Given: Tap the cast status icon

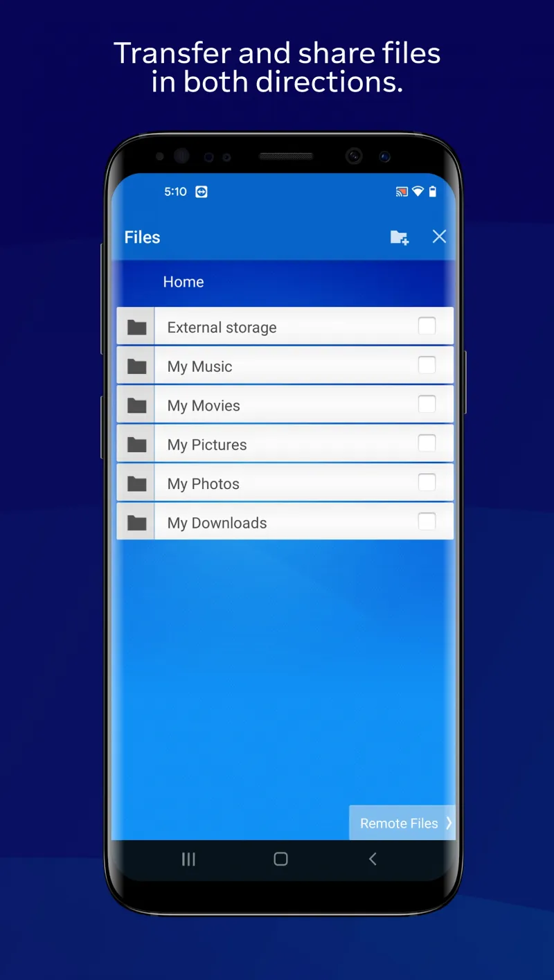Looking at the screenshot, I should tap(402, 192).
